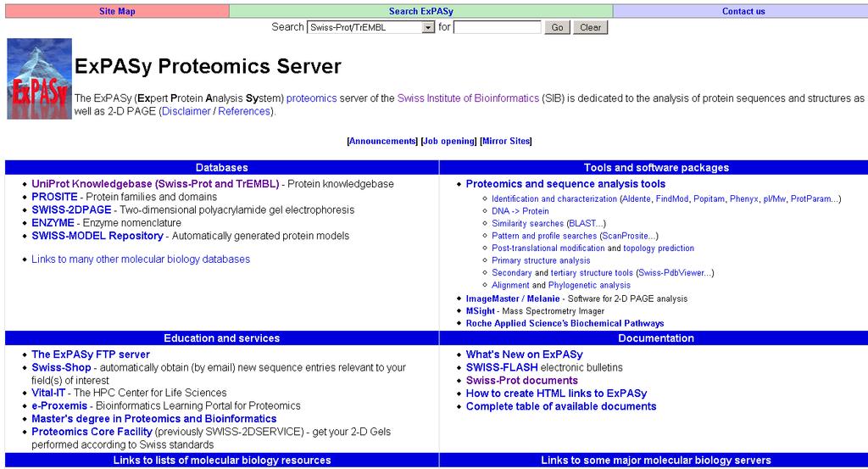Open Roche Applied Science's Biochemical Pathways link
The height and width of the screenshot is (469, 868).
(x=565, y=323)
